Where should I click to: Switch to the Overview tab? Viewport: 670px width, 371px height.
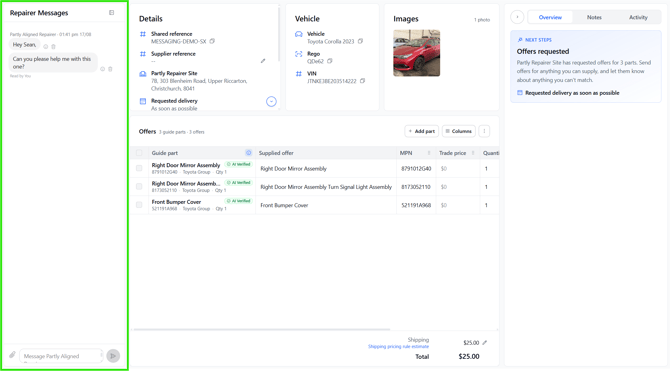(550, 17)
